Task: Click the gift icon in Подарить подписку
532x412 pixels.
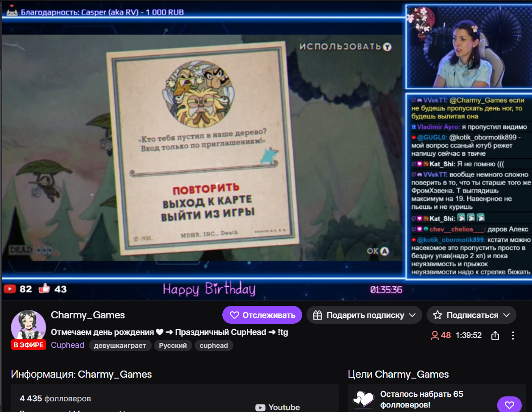Action: (x=318, y=315)
